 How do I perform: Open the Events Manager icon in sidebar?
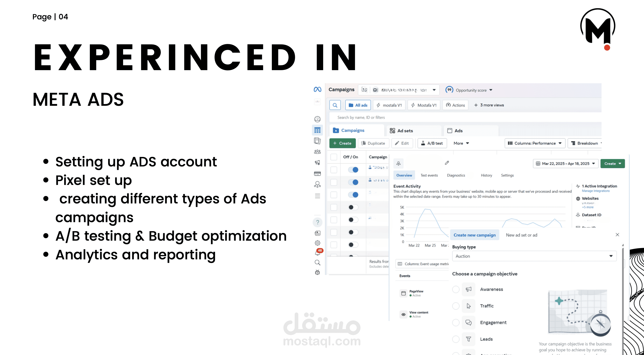(317, 184)
